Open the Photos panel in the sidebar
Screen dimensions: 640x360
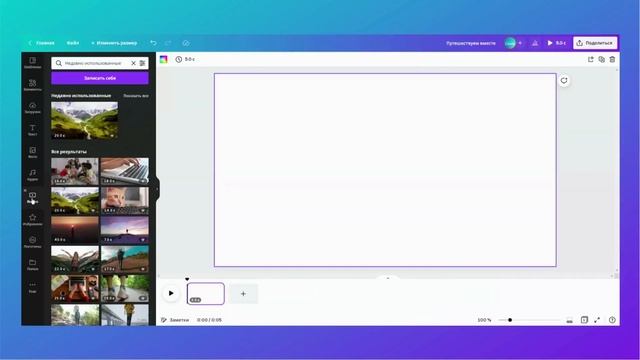[32, 152]
